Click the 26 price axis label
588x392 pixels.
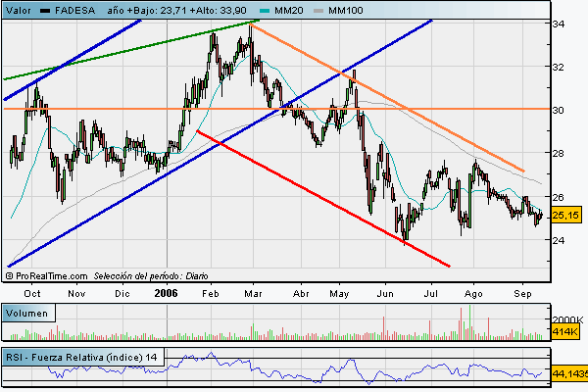[558, 197]
